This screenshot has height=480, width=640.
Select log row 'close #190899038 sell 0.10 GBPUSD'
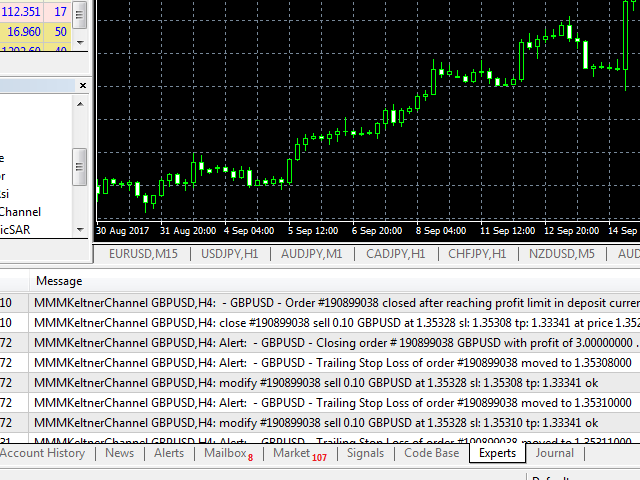click(320, 323)
